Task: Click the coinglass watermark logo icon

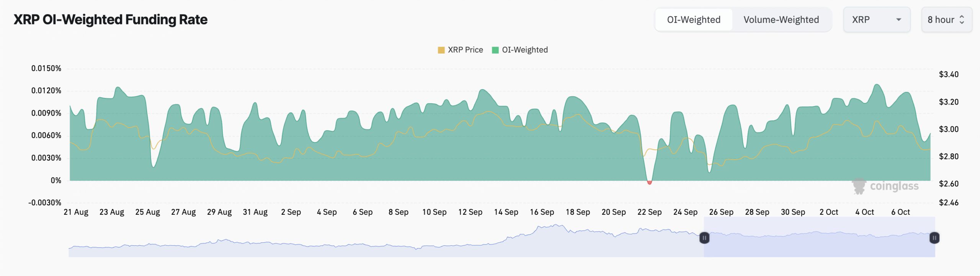Action: [859, 186]
